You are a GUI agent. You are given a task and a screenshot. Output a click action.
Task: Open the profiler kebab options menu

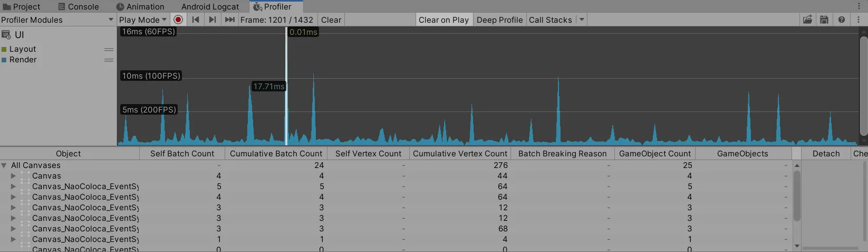click(x=859, y=20)
